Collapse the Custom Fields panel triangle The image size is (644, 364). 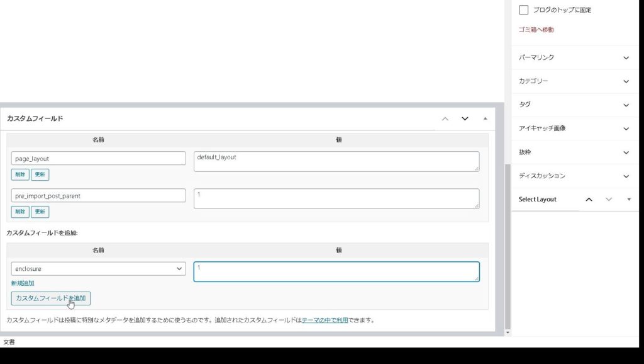coord(485,118)
